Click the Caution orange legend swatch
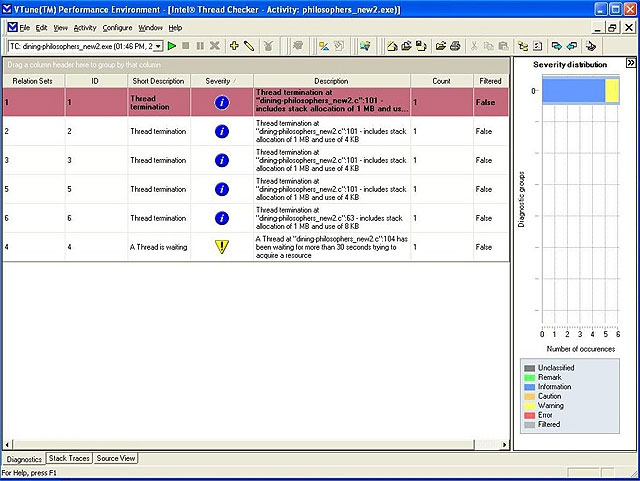This screenshot has height=481, width=640. click(529, 396)
